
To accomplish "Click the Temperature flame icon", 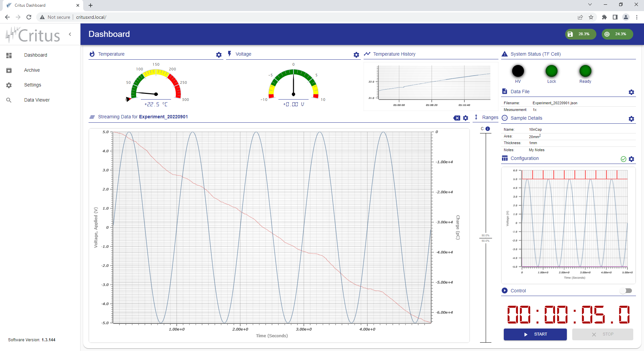I will pos(92,54).
